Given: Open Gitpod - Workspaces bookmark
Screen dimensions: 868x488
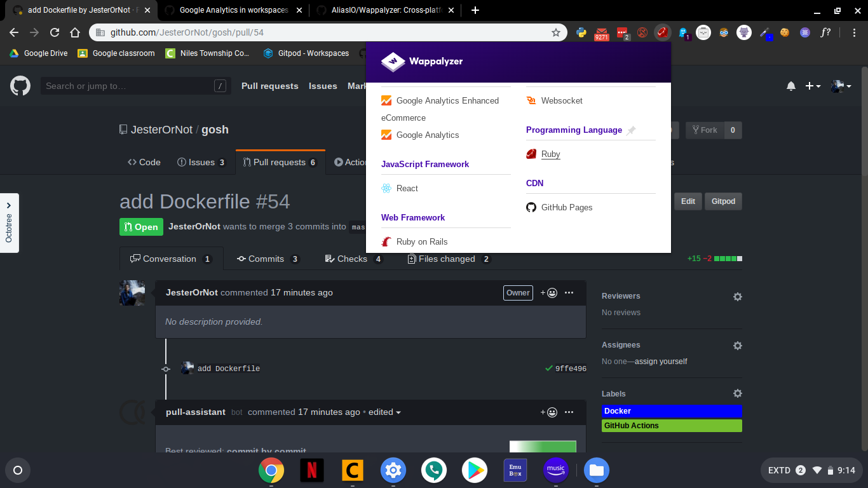Looking at the screenshot, I should click(x=306, y=53).
